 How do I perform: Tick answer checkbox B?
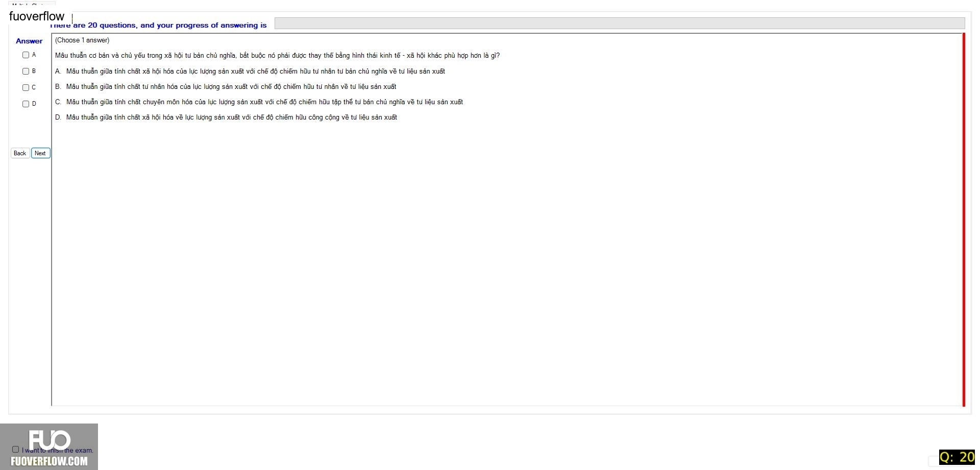(26, 72)
